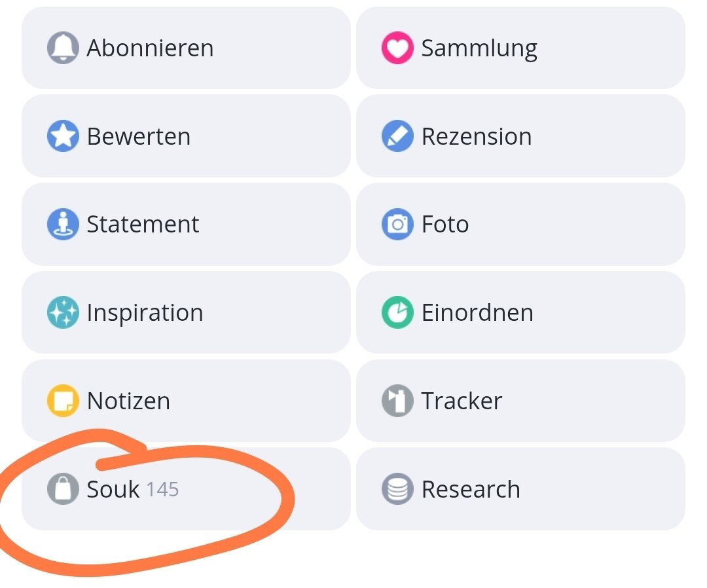The height and width of the screenshot is (588, 707).
Task: Click the spray bottle Tracker icon
Action: coord(397,401)
